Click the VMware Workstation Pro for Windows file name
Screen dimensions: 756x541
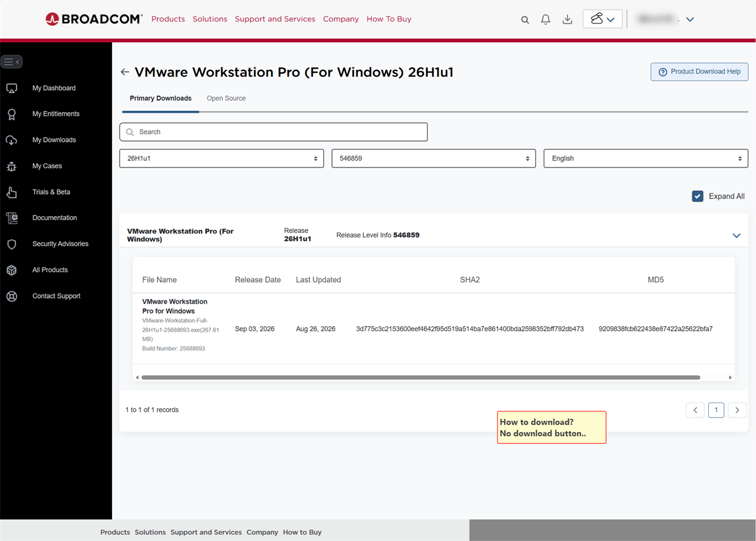click(x=175, y=306)
